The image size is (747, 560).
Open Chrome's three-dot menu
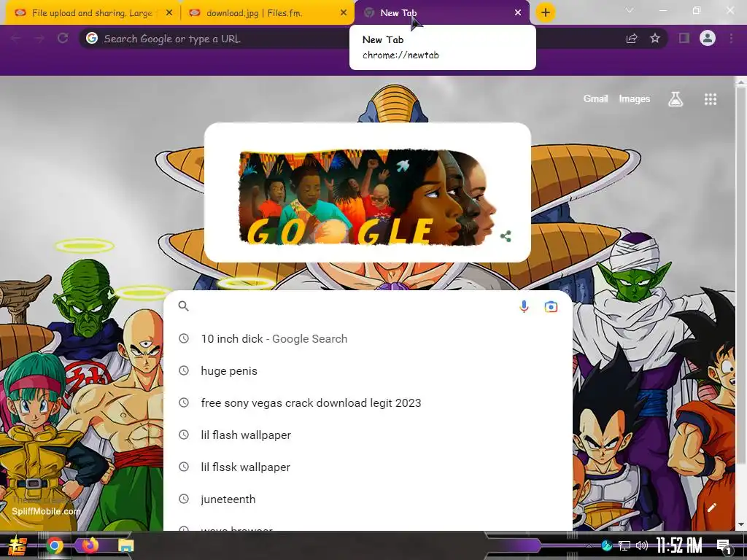pos(731,39)
